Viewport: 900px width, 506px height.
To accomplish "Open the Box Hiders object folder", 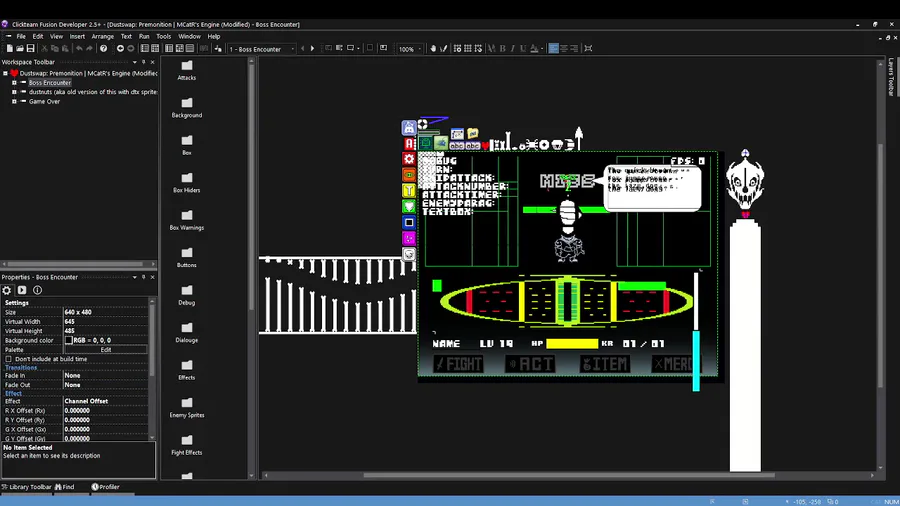I will click(x=187, y=182).
